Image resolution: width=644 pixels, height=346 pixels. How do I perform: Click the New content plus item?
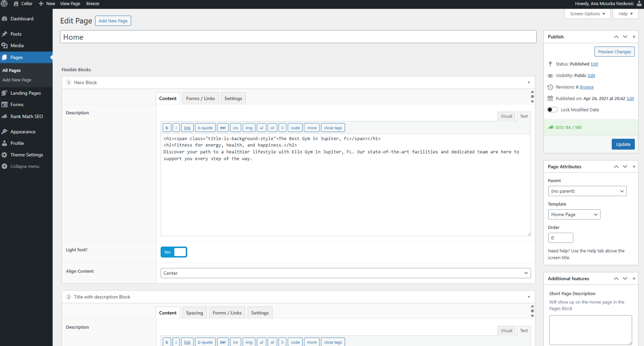47,4
